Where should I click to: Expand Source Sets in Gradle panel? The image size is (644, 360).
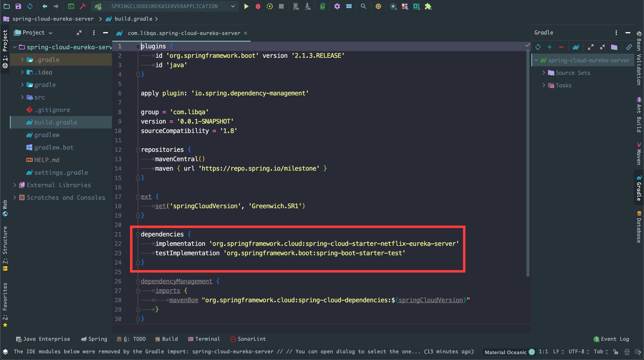[x=544, y=73]
